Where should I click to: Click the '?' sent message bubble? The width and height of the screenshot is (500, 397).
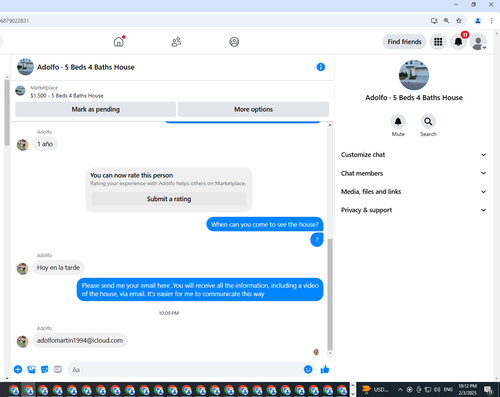317,240
